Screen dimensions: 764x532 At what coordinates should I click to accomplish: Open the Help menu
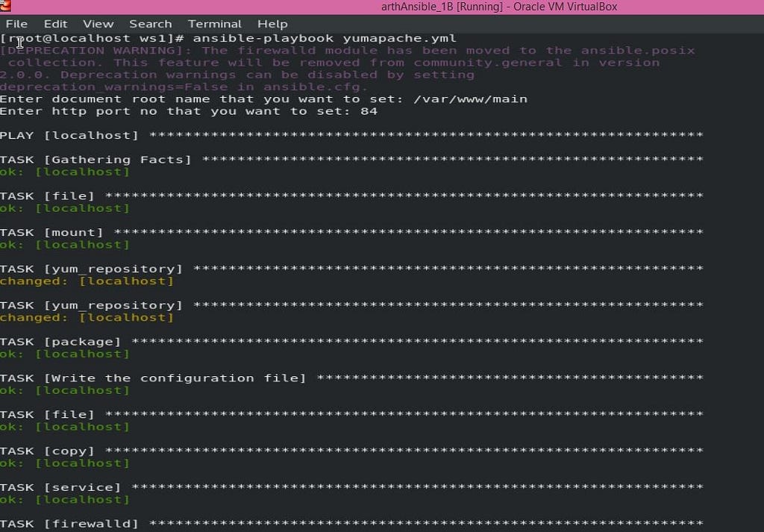[x=272, y=24]
